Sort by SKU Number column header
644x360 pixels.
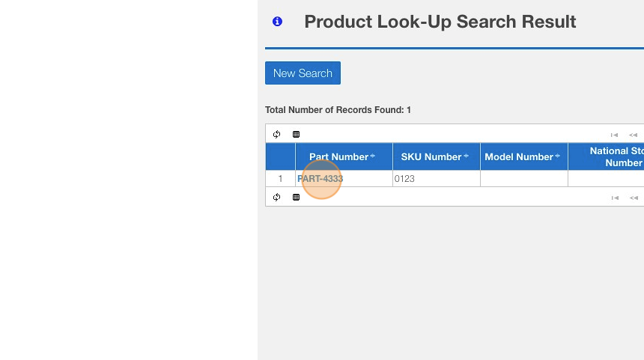click(x=431, y=156)
